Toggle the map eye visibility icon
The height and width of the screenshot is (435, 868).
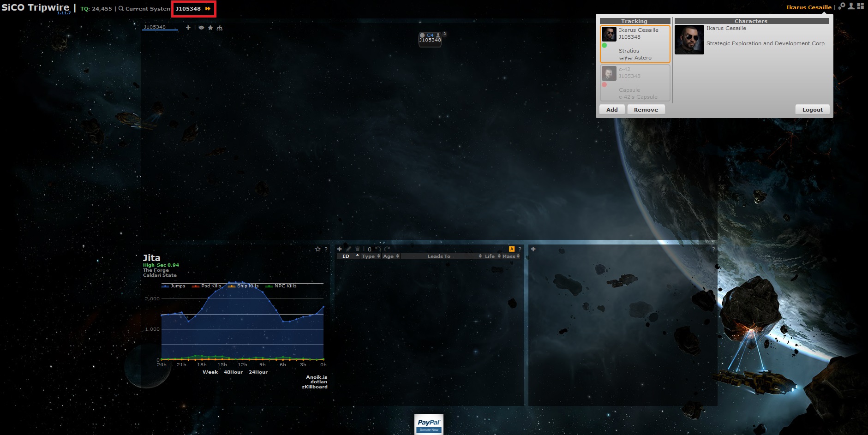click(201, 28)
